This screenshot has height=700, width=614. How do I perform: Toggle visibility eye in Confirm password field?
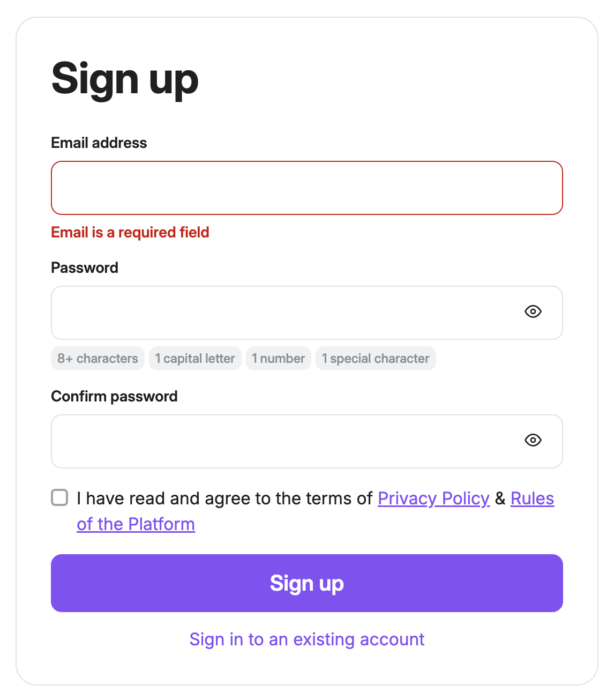pos(533,441)
